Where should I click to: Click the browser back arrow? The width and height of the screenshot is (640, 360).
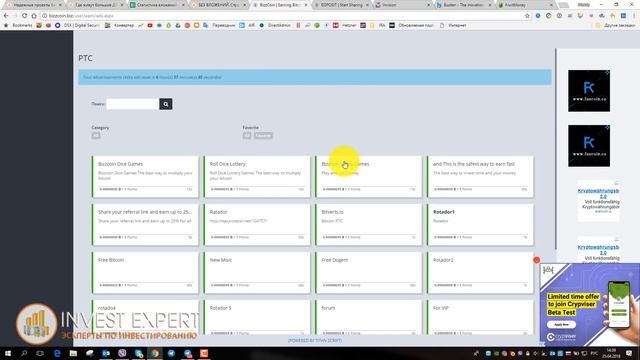point(6,16)
